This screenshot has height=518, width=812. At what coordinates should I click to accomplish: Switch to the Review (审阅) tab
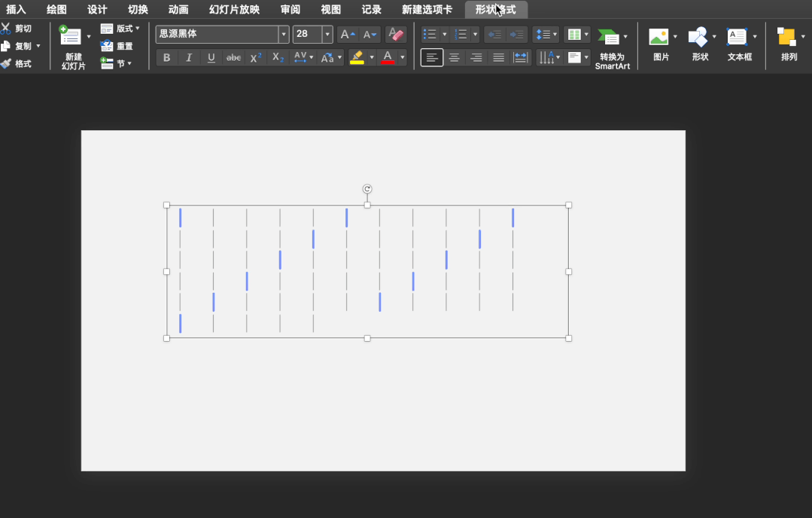pyautogui.click(x=290, y=10)
